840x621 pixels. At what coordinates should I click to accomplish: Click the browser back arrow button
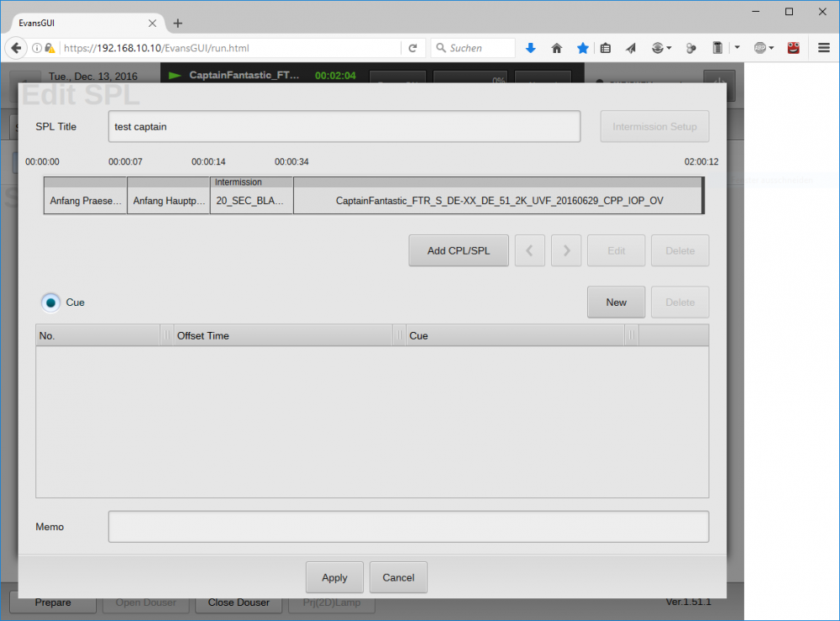pos(16,48)
